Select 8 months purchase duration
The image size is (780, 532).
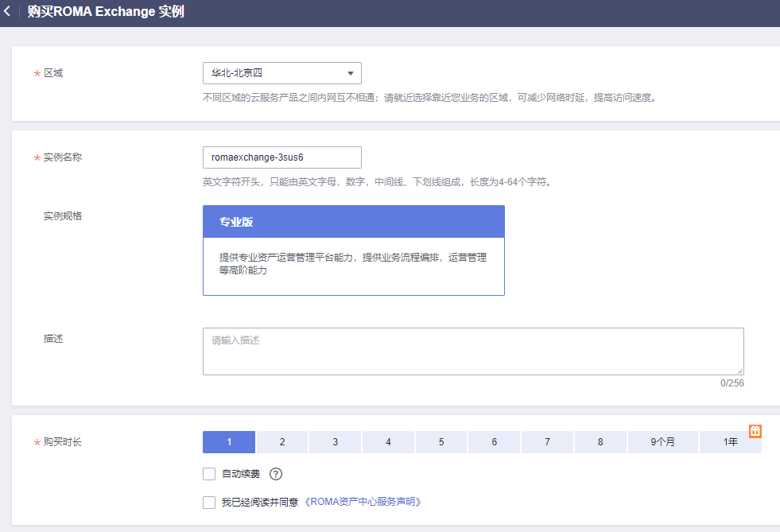click(x=600, y=442)
